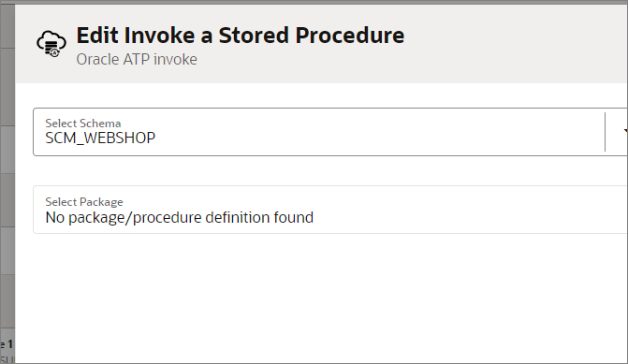Click the 'Edit Invoke a Stored Procedure' heading
Viewport: 628px width, 364px height.
[x=241, y=36]
